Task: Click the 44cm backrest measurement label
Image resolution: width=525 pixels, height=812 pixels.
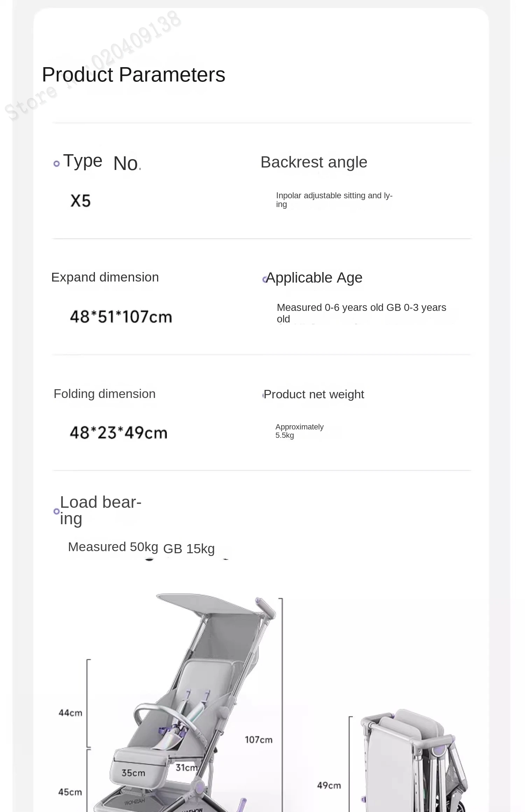Action: coord(70,713)
